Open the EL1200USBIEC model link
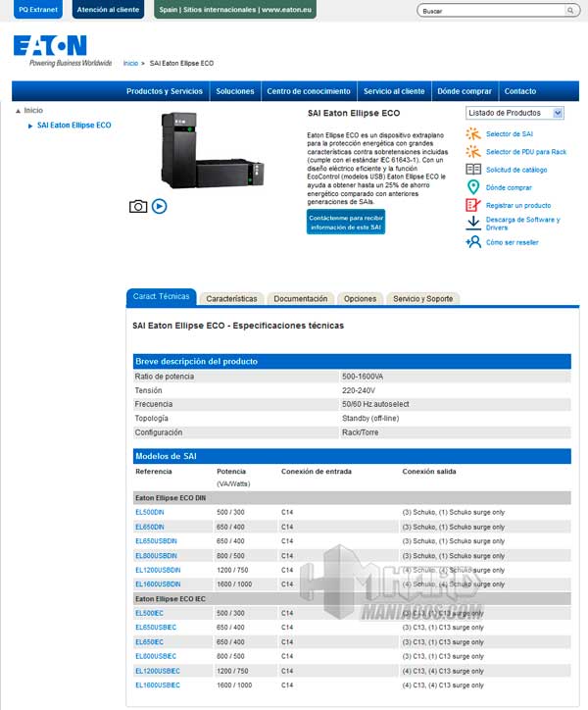Viewport: 588px width, 710px height. 158,671
